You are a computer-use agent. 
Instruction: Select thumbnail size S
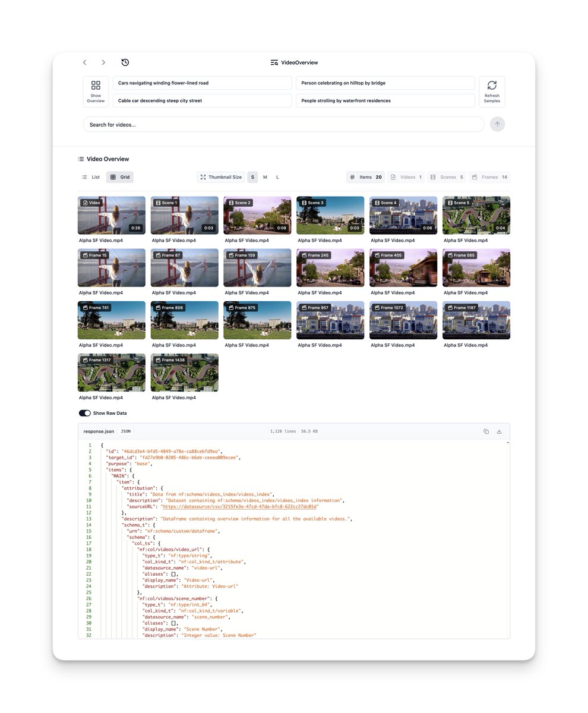(x=252, y=177)
